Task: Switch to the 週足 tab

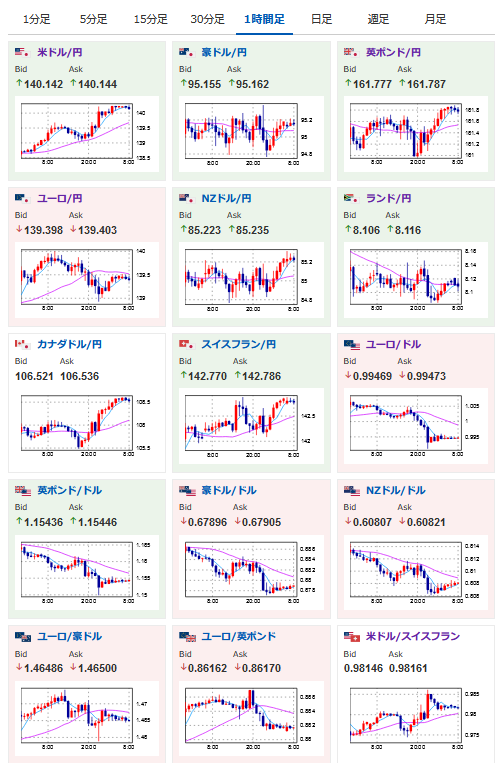Action: 378,19
